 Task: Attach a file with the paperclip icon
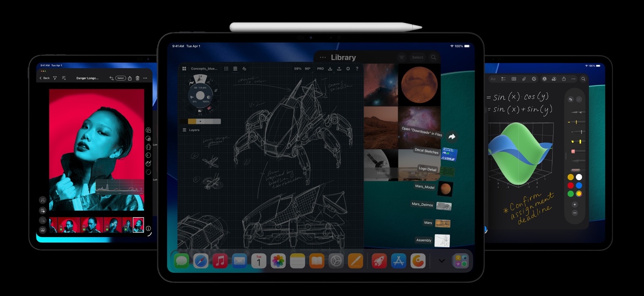tap(524, 79)
